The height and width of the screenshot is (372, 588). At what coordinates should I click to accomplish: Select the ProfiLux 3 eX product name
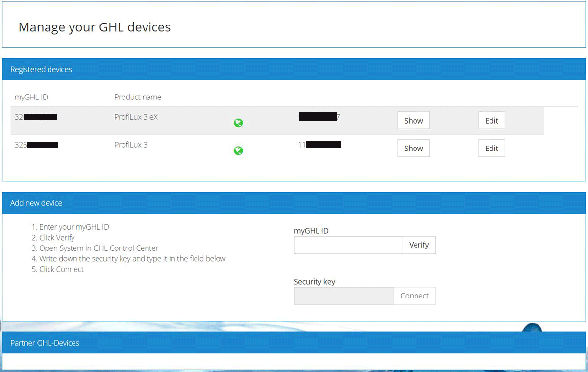click(136, 117)
